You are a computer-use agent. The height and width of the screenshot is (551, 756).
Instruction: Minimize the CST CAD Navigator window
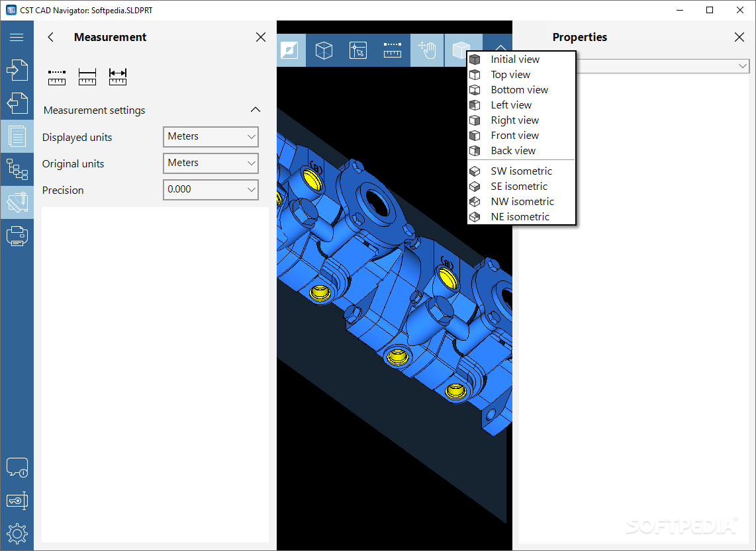(680, 10)
